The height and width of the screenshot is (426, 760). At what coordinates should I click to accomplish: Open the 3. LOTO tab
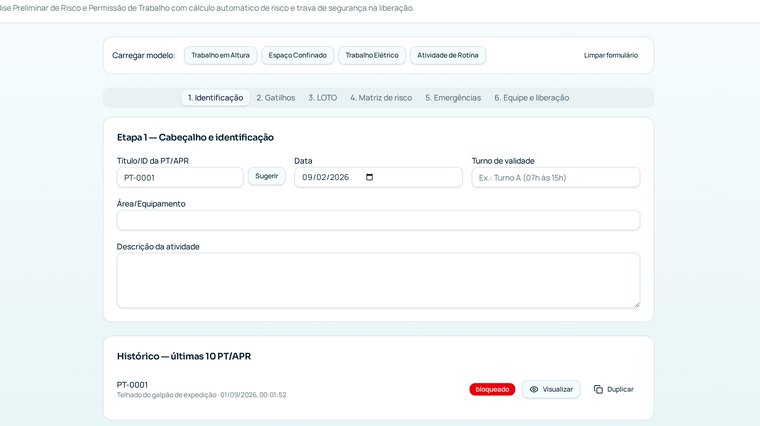pyautogui.click(x=323, y=97)
